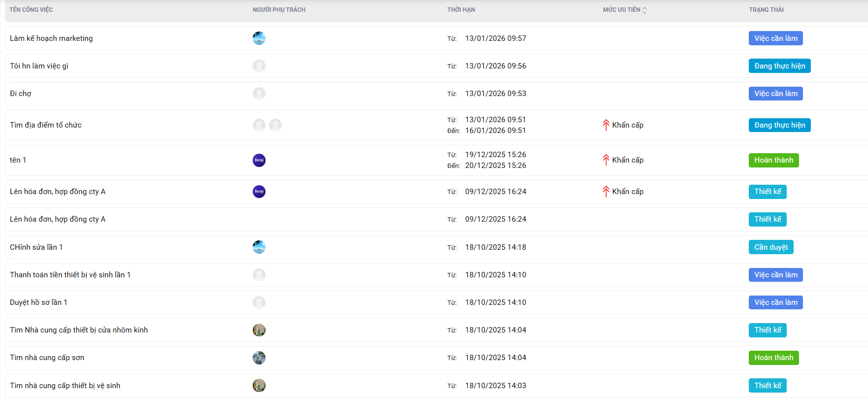The height and width of the screenshot is (398, 868).
Task: Click the Bessi avatar in tên 1 row
Action: (259, 160)
